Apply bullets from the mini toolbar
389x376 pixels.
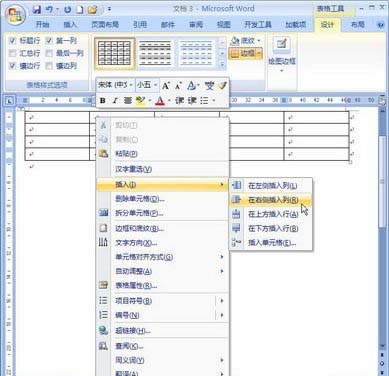pyautogui.click(x=204, y=100)
